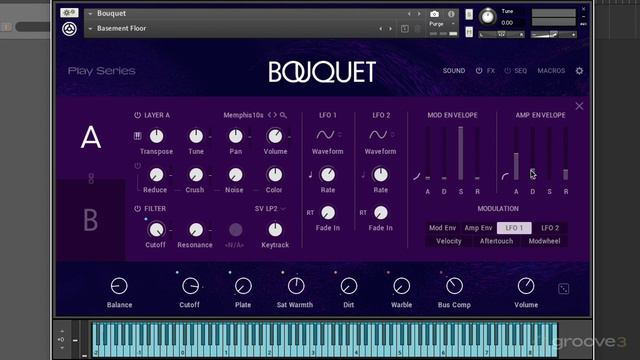Select layer A big letter

91,138
